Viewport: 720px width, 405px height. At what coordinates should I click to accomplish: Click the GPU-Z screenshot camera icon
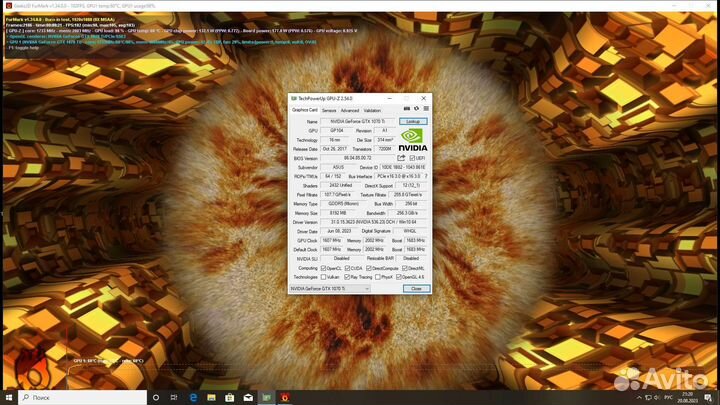click(406, 109)
